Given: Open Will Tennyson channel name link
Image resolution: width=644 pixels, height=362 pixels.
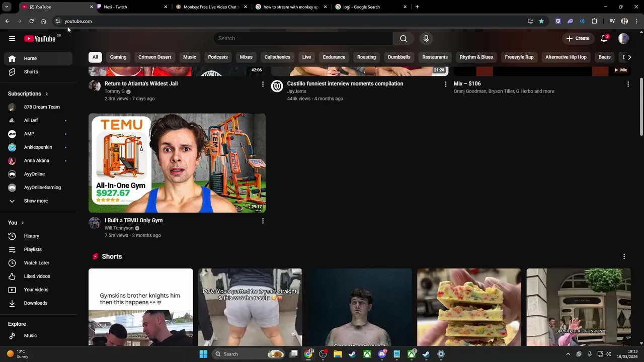Looking at the screenshot, I should pos(119,228).
